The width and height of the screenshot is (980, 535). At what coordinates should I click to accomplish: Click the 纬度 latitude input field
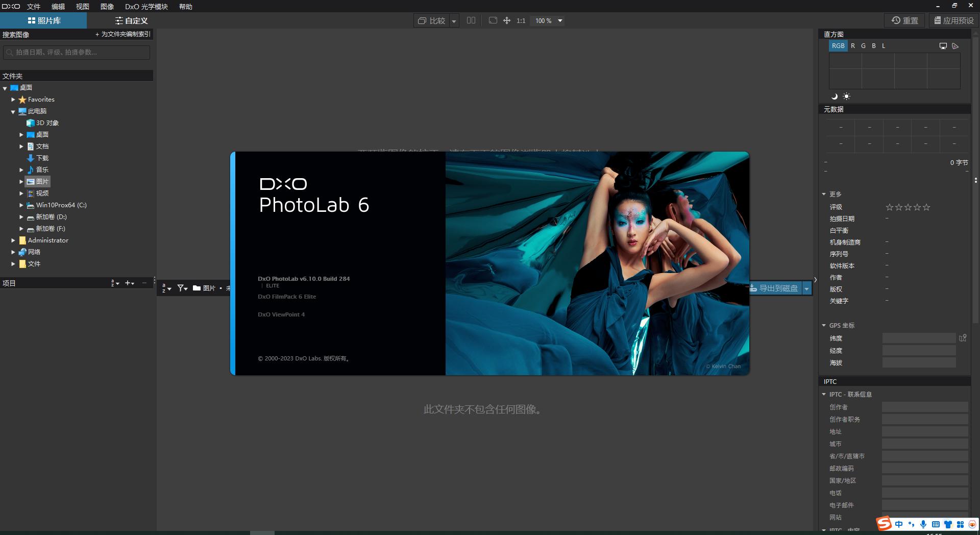(x=919, y=338)
